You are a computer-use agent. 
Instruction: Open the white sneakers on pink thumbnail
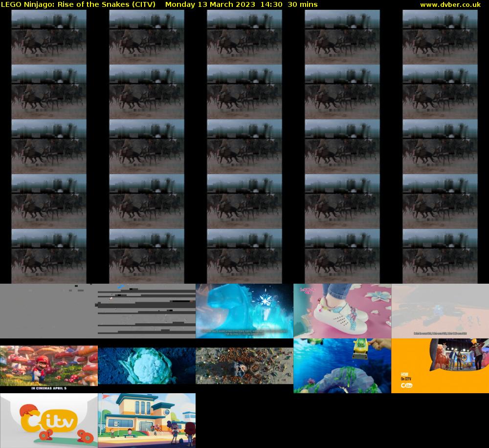click(x=342, y=311)
